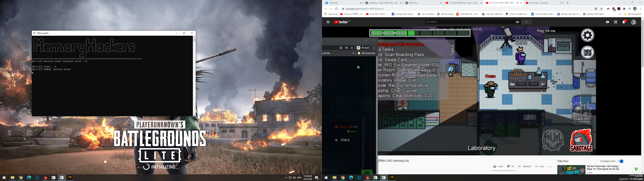Click Chrome's forward navigation arrow

coord(331,9)
